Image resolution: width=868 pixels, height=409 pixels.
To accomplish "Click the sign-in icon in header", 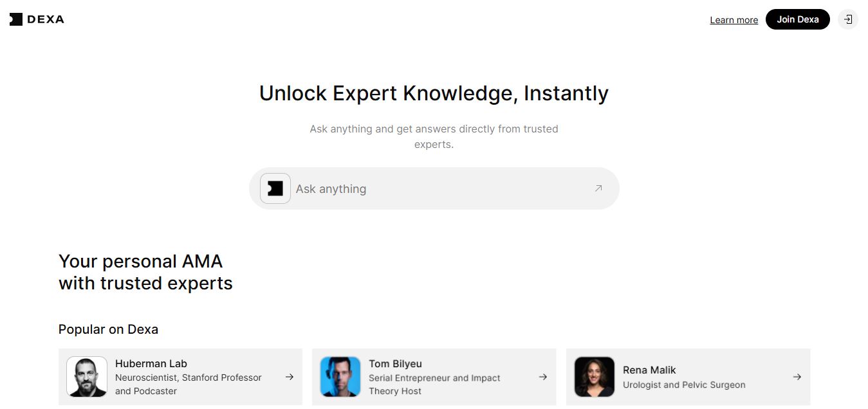I will [x=848, y=19].
